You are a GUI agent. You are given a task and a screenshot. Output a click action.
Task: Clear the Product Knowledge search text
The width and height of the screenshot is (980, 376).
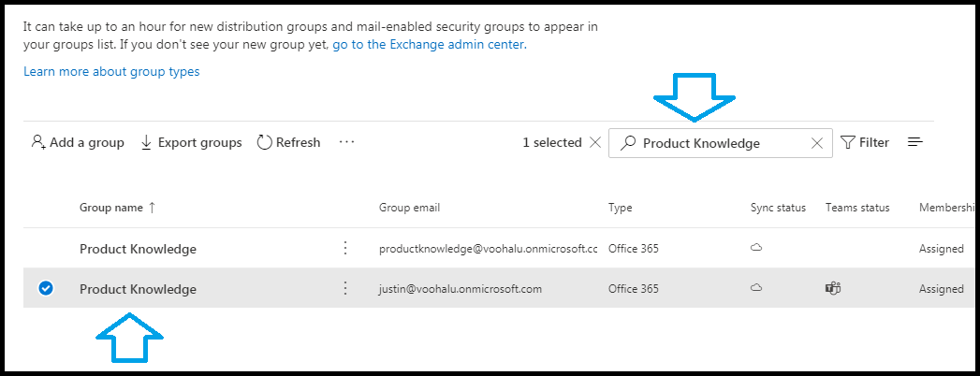816,143
